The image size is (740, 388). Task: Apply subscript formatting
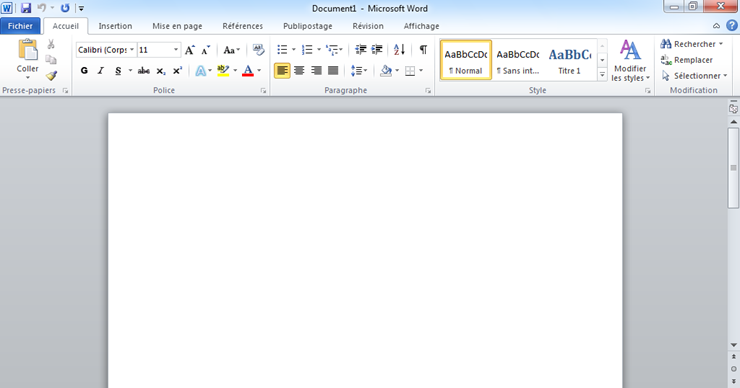pos(161,71)
